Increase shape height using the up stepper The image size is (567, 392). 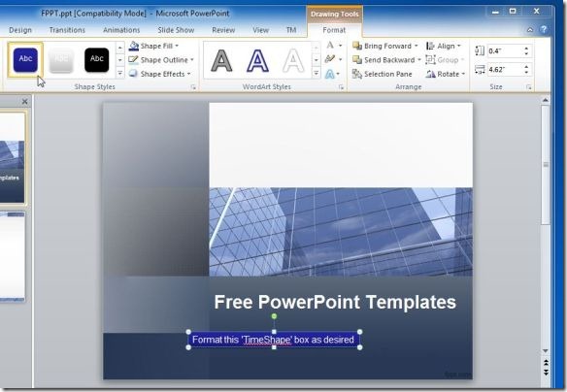(526, 49)
